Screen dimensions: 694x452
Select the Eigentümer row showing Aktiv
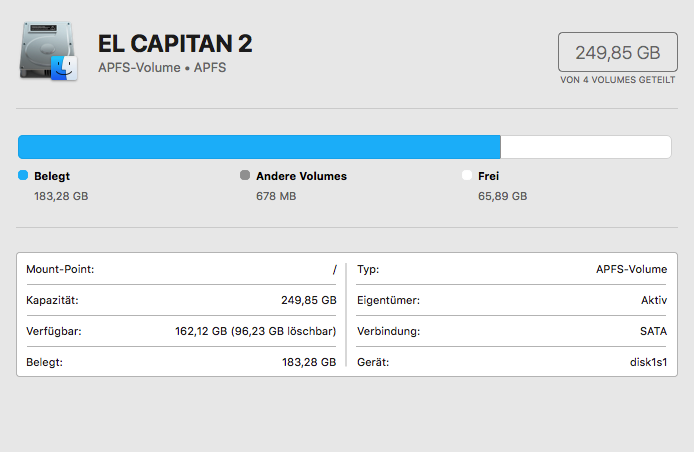pyautogui.click(x=511, y=300)
